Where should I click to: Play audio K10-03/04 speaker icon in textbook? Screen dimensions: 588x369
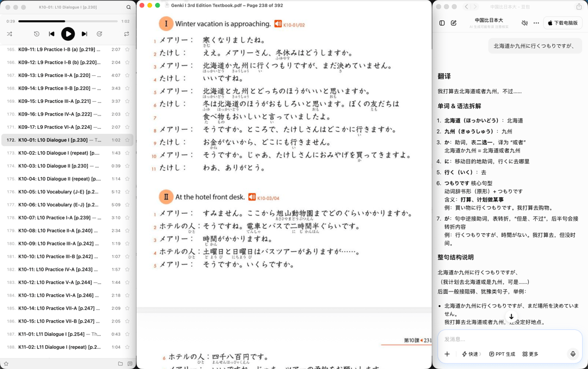(252, 197)
